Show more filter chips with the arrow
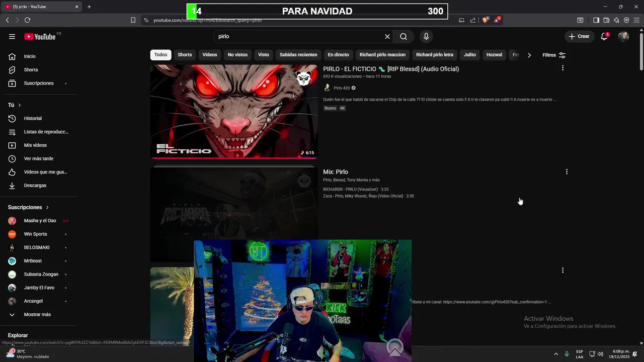 (x=529, y=55)
